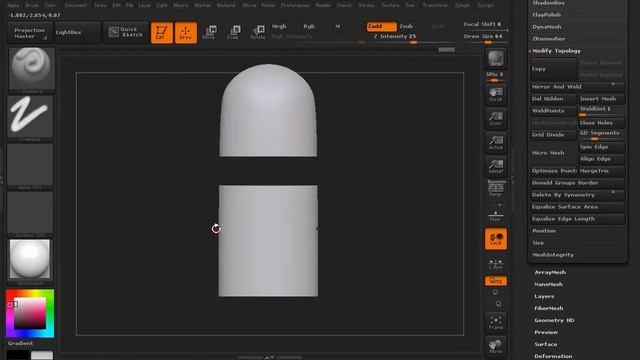Open the empty texture slot selector
The image size is (640, 360).
click(x=31, y=214)
